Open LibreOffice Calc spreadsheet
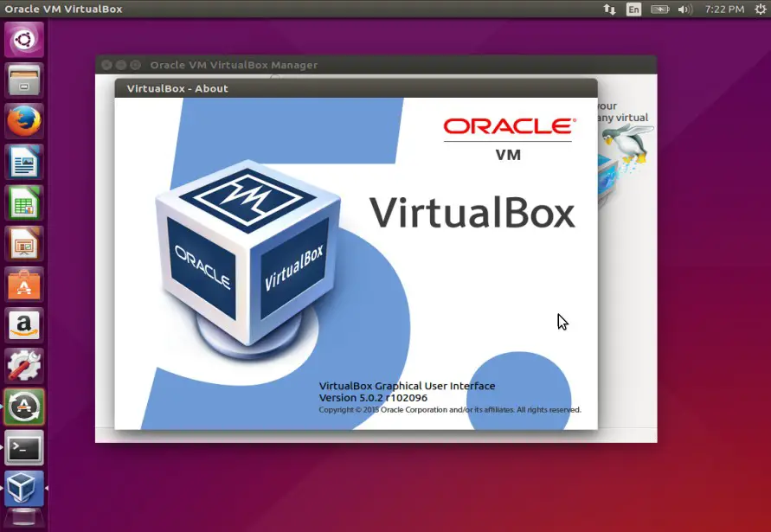771x532 pixels. [24, 202]
